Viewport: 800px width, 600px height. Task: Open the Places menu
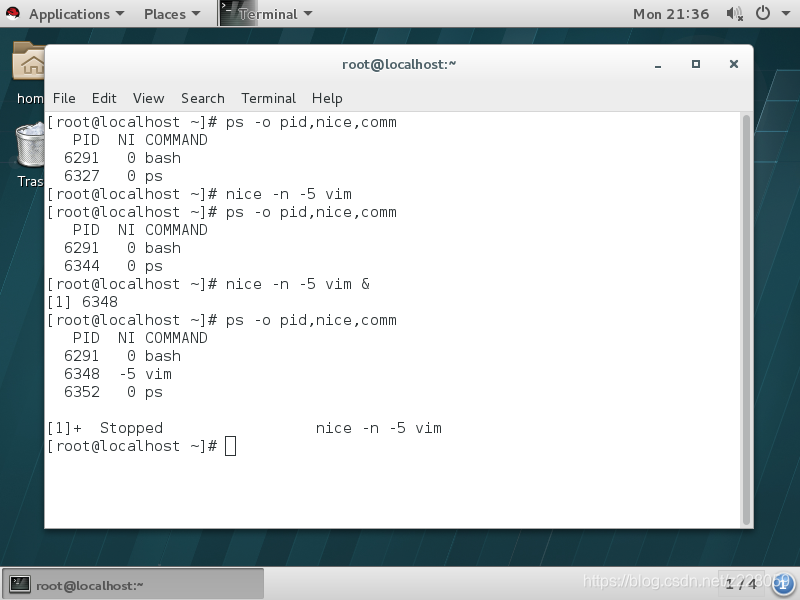[x=172, y=14]
